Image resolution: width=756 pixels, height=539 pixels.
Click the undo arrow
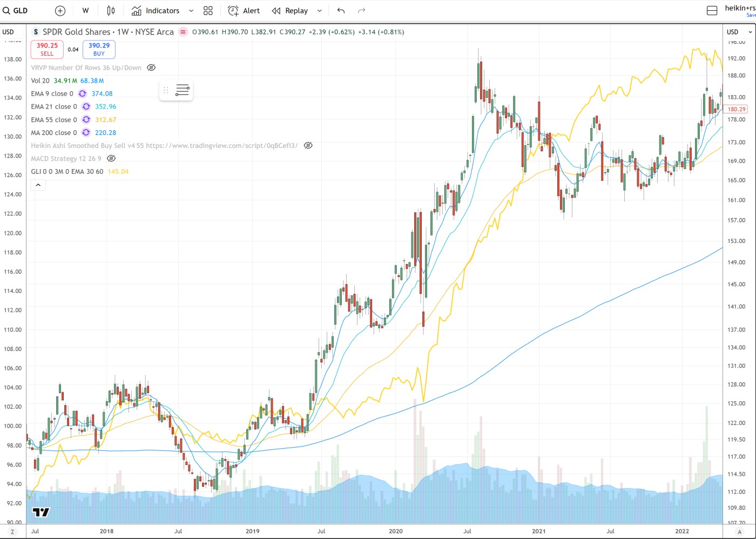(341, 11)
